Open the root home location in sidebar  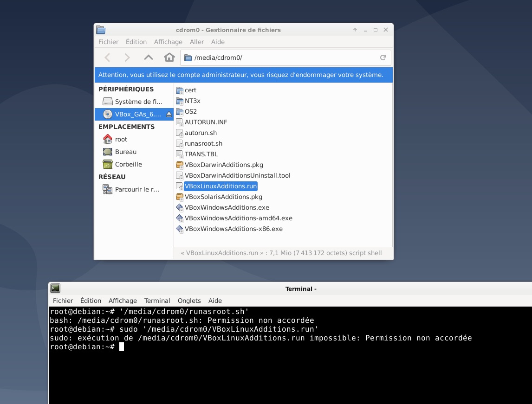(x=134, y=139)
